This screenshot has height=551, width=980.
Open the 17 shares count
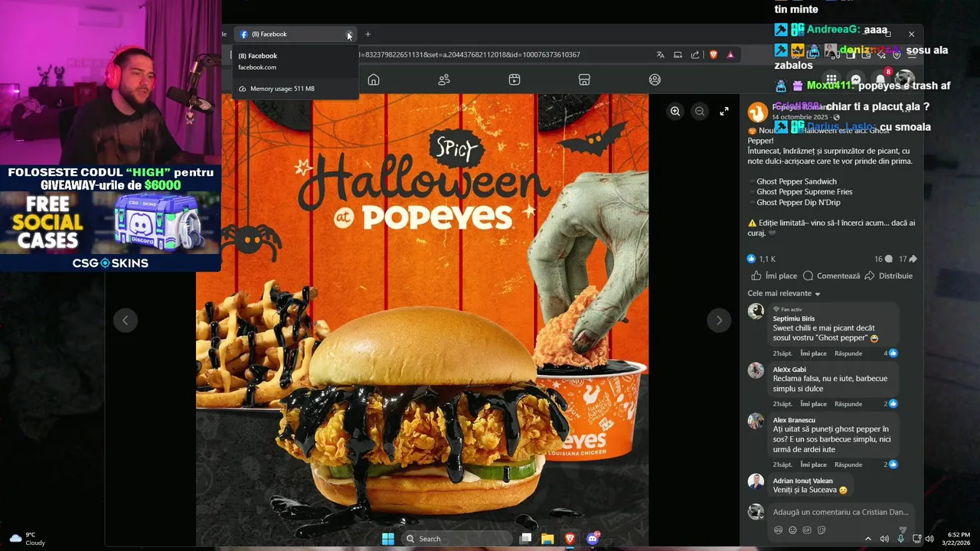908,259
